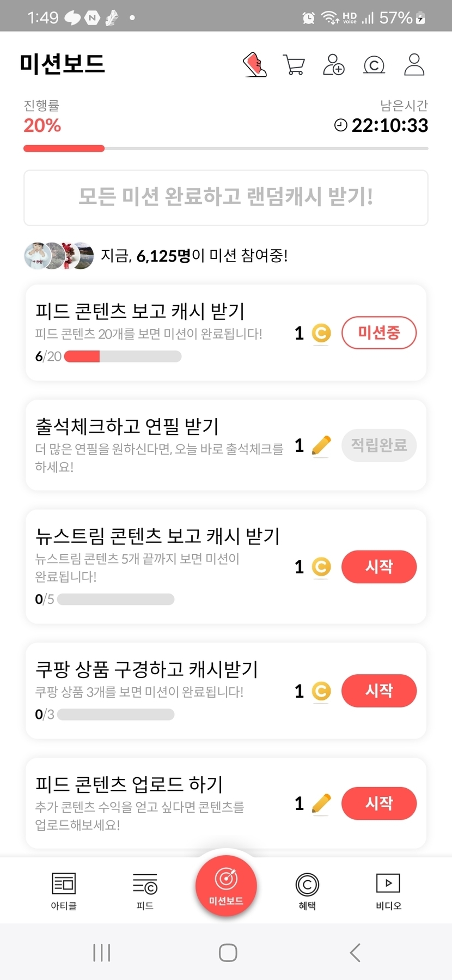Tap the 적립완료 button for attendance check
The width and height of the screenshot is (452, 980).
tap(379, 445)
